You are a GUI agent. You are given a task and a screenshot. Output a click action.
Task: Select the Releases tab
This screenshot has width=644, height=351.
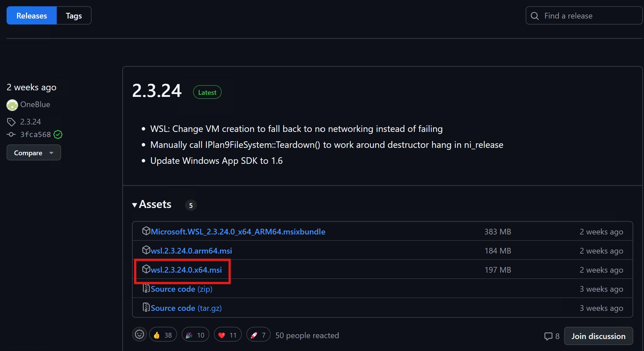(x=31, y=15)
